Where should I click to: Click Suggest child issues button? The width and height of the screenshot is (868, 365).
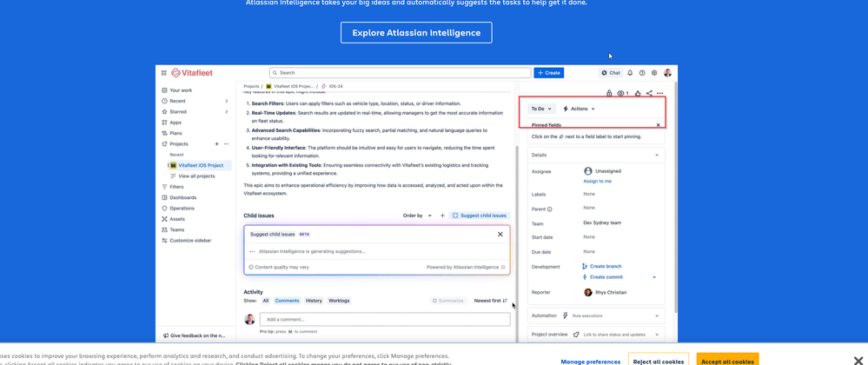coord(480,216)
